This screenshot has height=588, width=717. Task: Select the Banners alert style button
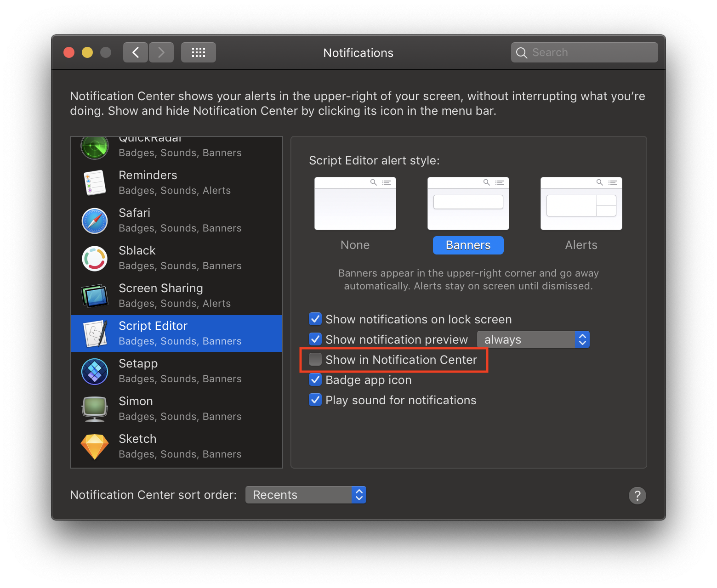click(x=468, y=245)
